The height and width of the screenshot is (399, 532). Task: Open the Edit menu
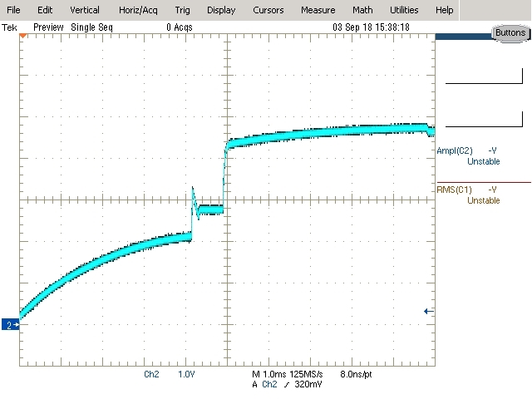click(45, 10)
